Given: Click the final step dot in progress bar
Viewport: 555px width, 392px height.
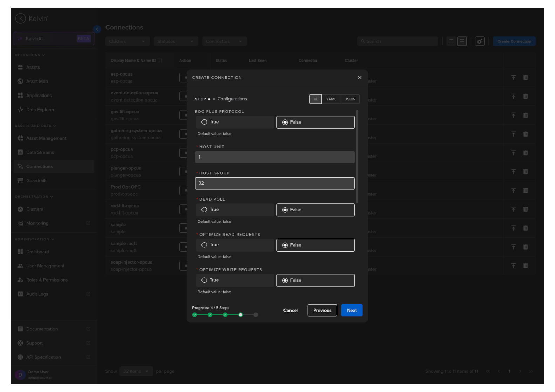Looking at the screenshot, I should [x=256, y=315].
